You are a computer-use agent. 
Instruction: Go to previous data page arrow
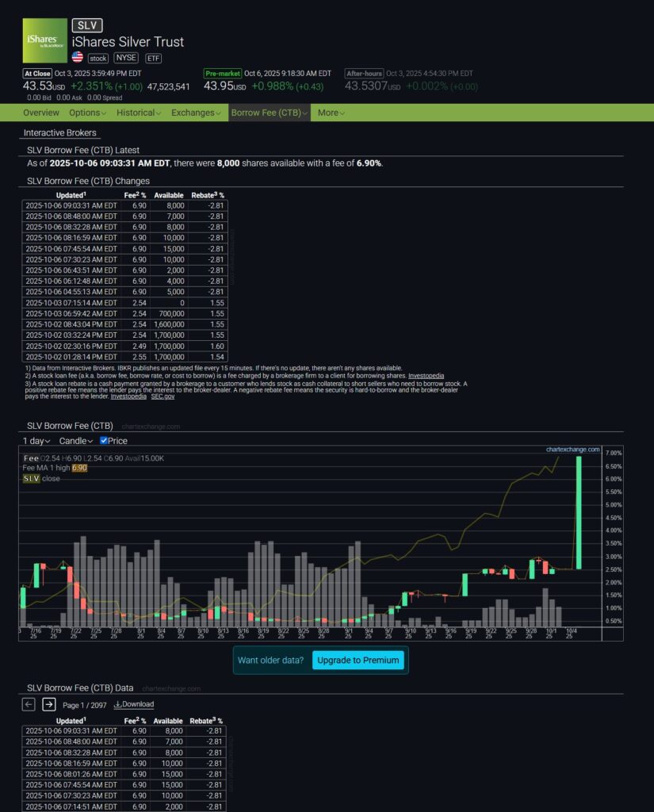click(x=29, y=704)
